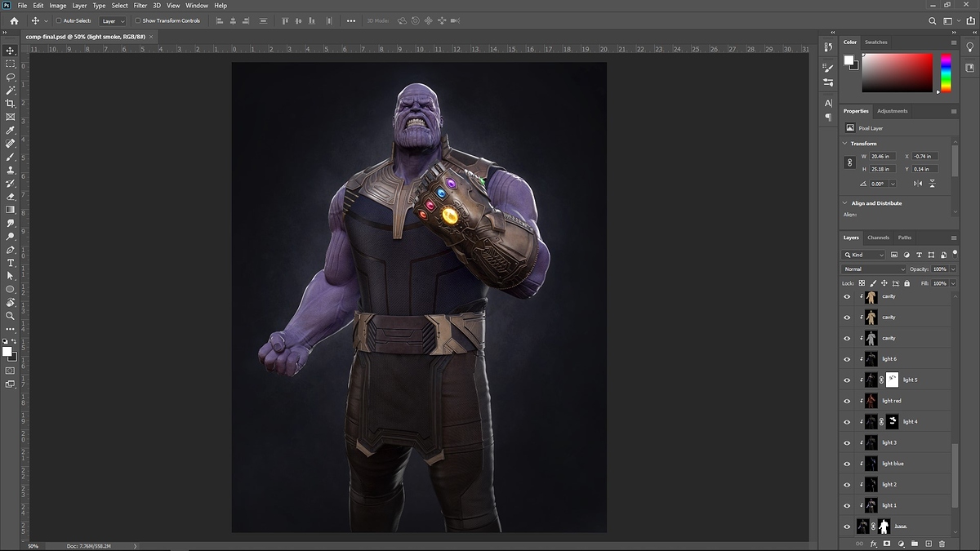980x551 pixels.
Task: Enable Show Transform Controls checkbox
Action: [x=137, y=21]
